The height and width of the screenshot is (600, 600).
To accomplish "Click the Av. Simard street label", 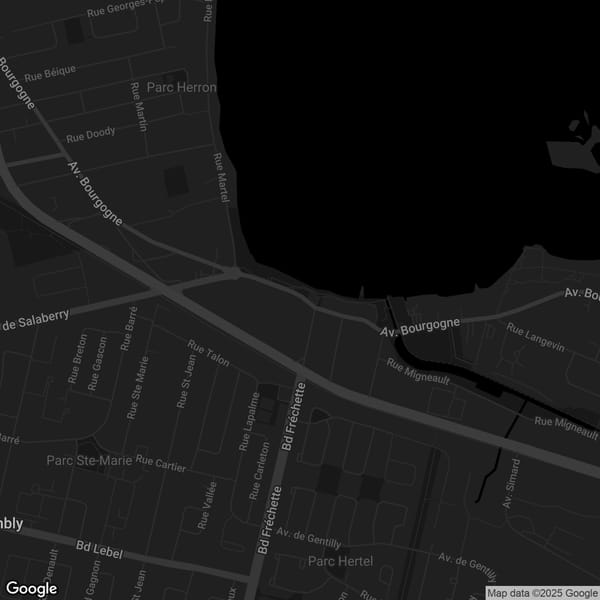I will point(513,482).
